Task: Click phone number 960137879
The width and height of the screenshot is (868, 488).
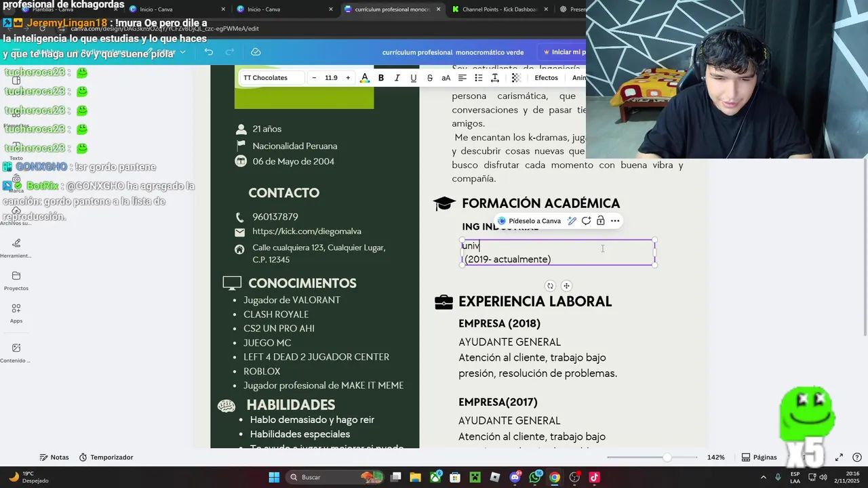Action: [275, 217]
